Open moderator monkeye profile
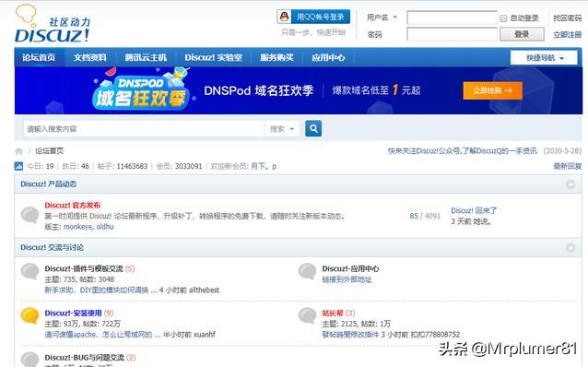Image resolution: width=588 pixels, height=367 pixels. (x=78, y=227)
